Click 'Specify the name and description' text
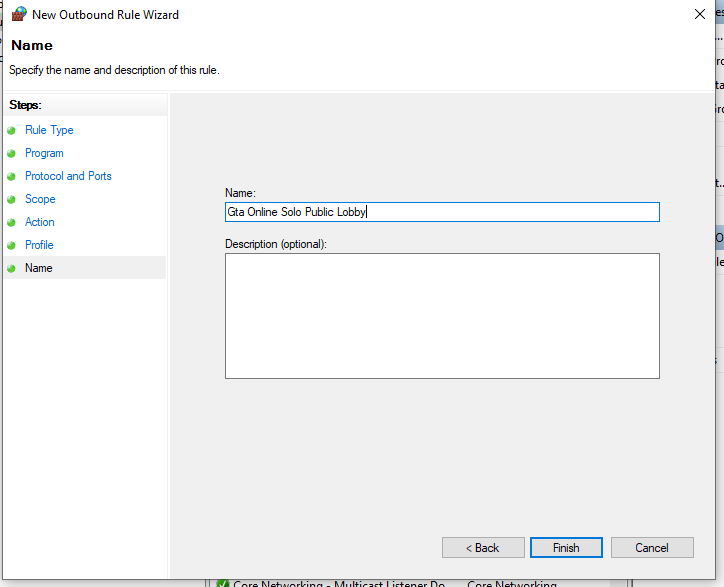This screenshot has height=587, width=724. point(114,70)
